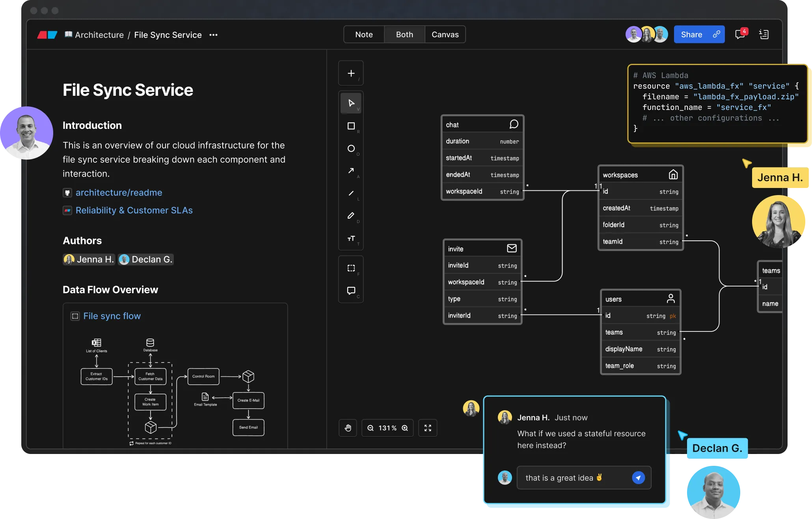Image resolution: width=812 pixels, height=519 pixels.
Task: Choose the arrow connector tool
Action: (351, 171)
